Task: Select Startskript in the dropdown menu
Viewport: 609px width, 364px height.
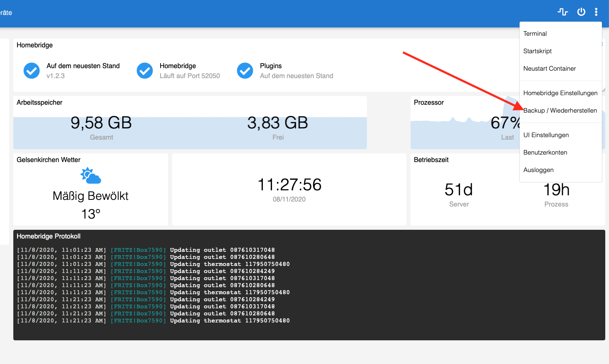Action: [x=537, y=51]
